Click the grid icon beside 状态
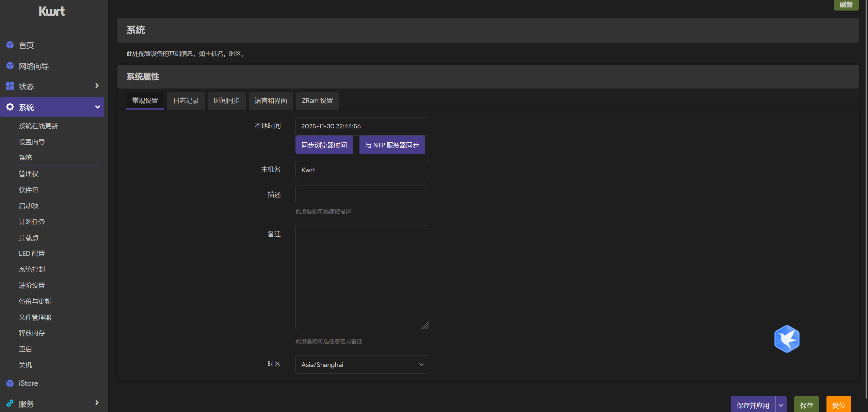The height and width of the screenshot is (412, 868). pos(10,86)
